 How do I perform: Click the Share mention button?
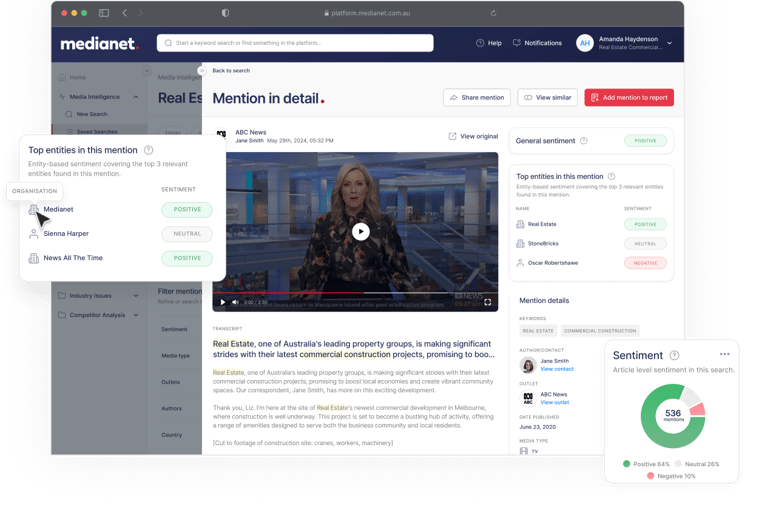(x=477, y=98)
